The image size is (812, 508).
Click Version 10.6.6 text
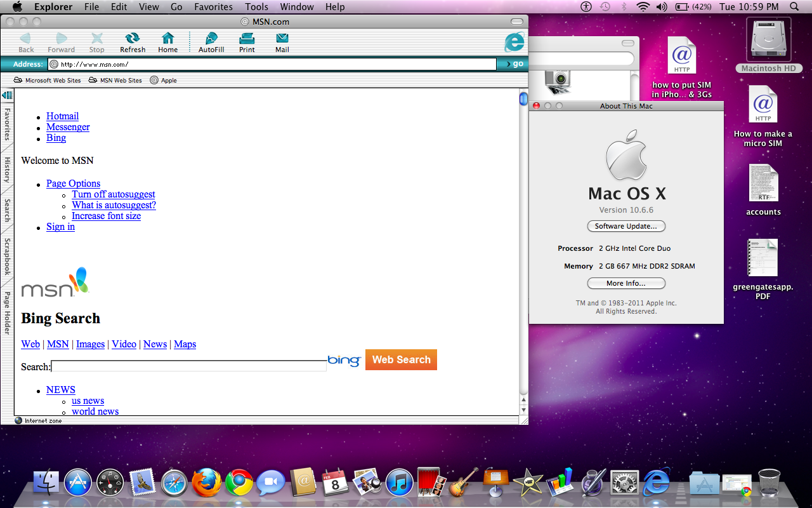point(626,210)
